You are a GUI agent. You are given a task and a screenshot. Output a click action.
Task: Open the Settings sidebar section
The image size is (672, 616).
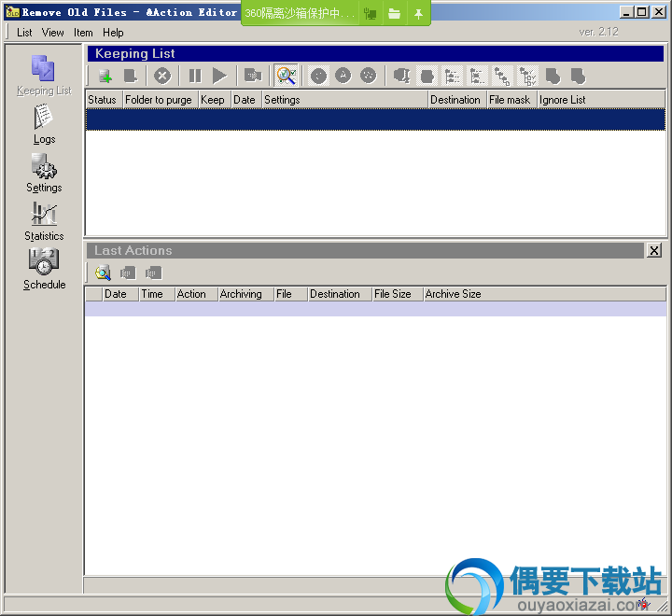tap(44, 174)
